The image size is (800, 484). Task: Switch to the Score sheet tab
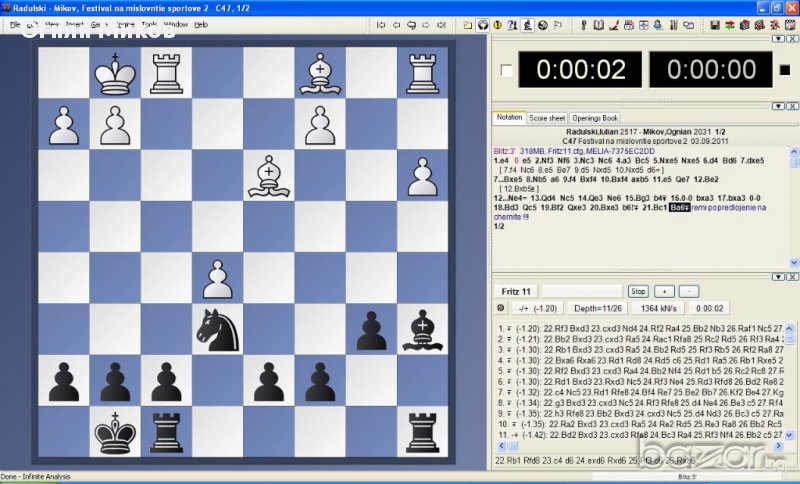pos(547,118)
